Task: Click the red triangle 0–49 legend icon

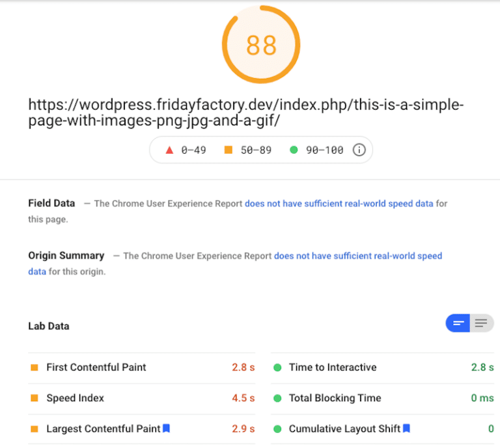Action: (169, 150)
